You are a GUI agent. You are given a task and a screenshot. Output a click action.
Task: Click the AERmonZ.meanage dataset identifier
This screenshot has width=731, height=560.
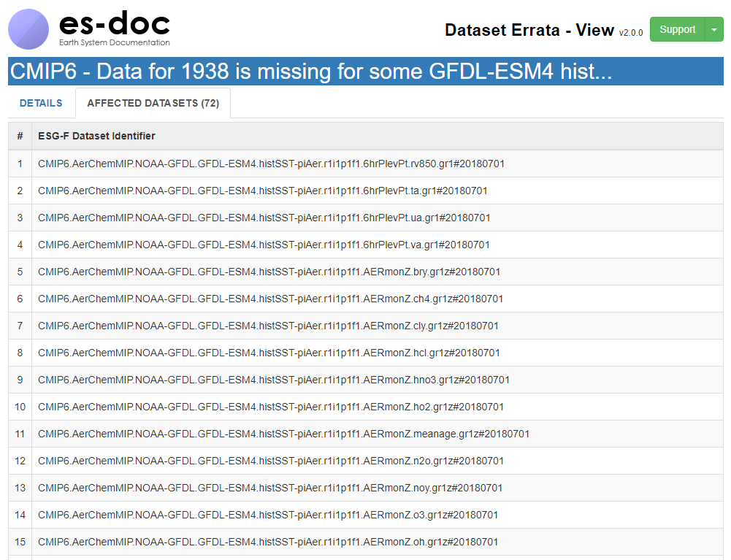point(283,434)
